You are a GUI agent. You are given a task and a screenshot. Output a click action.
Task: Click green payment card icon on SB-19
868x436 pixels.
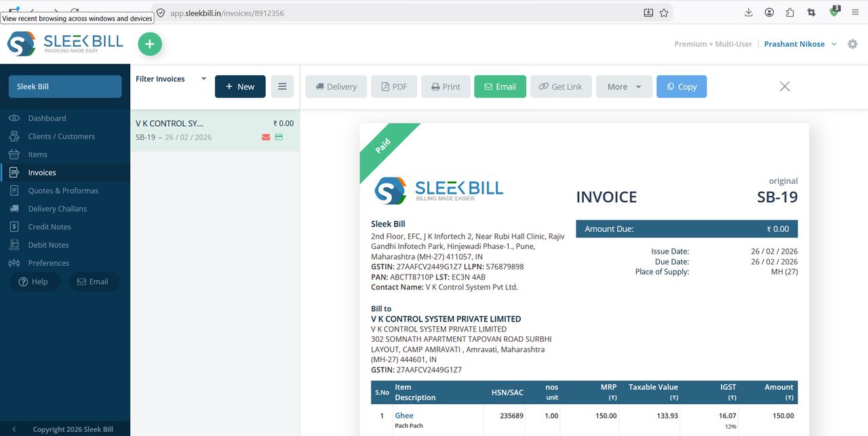pyautogui.click(x=279, y=138)
